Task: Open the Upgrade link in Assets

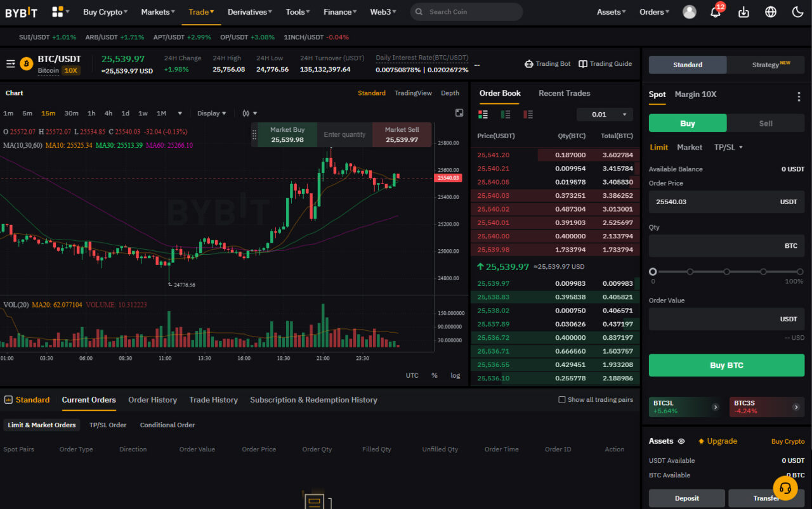Action: pos(717,441)
